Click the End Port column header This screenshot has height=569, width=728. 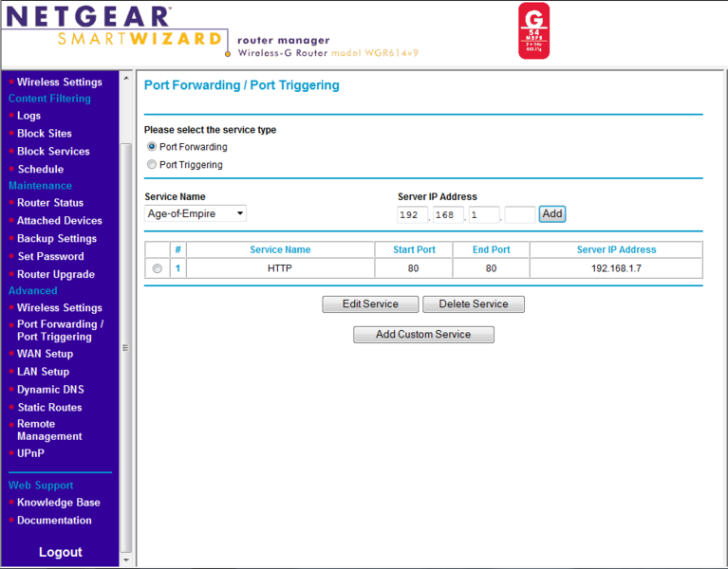tap(492, 249)
